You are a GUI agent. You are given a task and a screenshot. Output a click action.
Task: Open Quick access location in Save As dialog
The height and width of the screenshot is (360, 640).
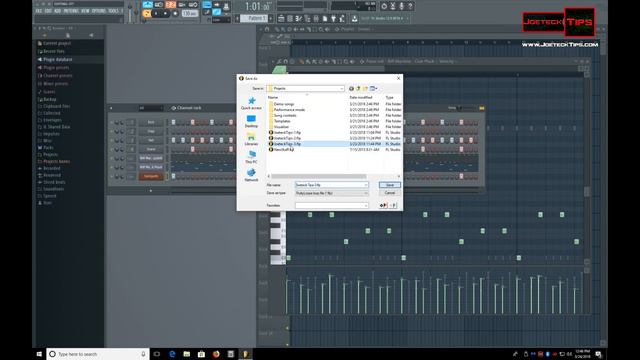tap(251, 103)
